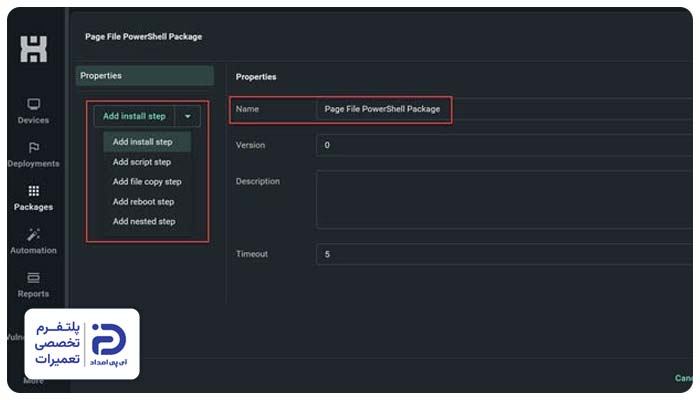Focus the Timeout input field
Image resolution: width=700 pixels, height=400 pixels.
504,254
